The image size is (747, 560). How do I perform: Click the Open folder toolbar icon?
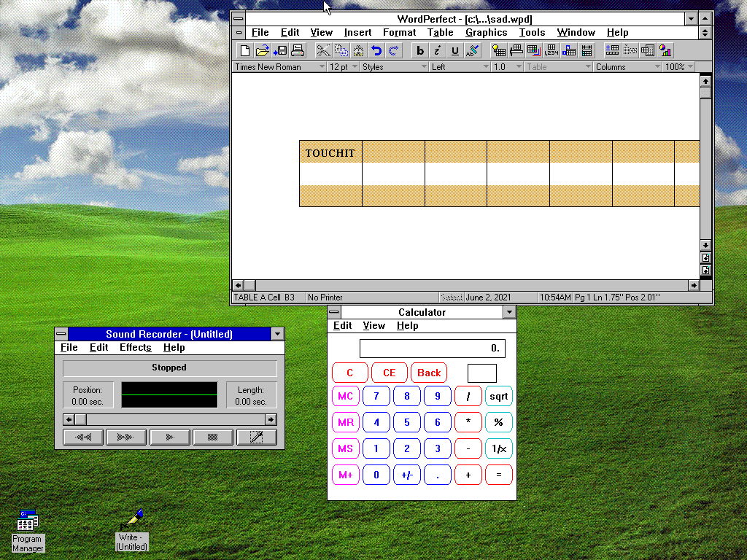263,50
